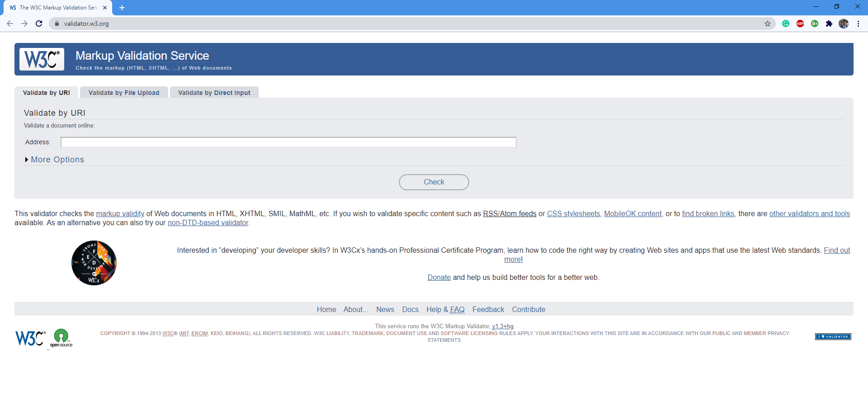The width and height of the screenshot is (868, 411).
Task: Switch to the Validate by File Upload tab
Action: click(124, 92)
